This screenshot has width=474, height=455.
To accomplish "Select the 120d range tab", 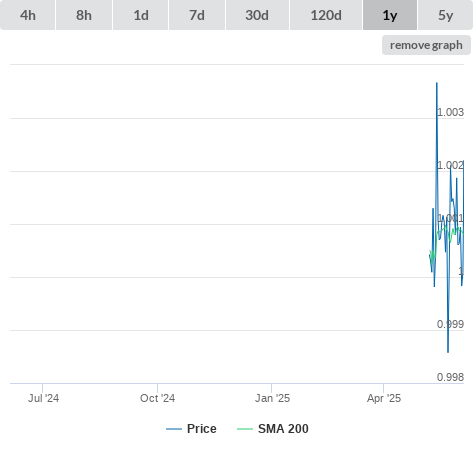I will [326, 15].
